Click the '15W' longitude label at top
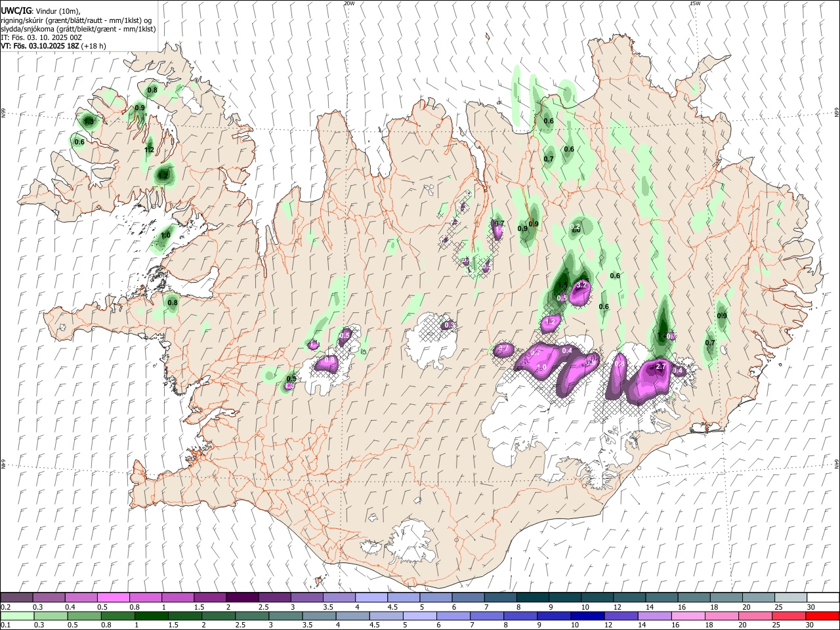 pos(695,3)
